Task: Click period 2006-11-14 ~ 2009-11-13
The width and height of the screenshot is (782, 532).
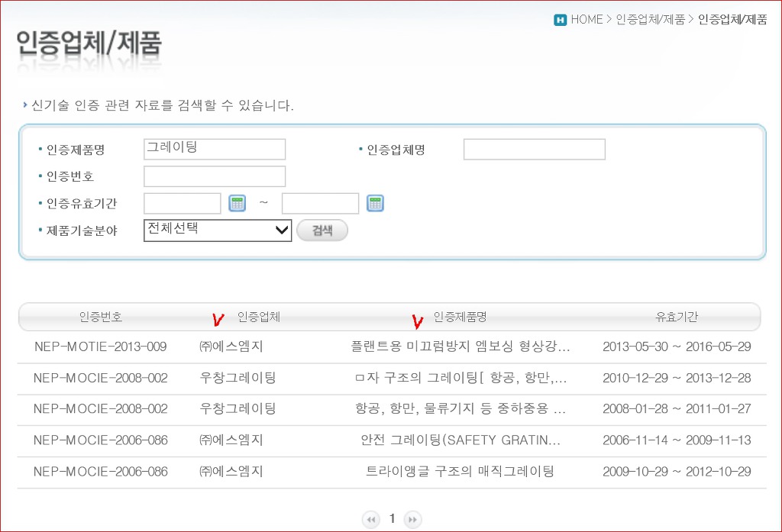Action: pos(677,440)
